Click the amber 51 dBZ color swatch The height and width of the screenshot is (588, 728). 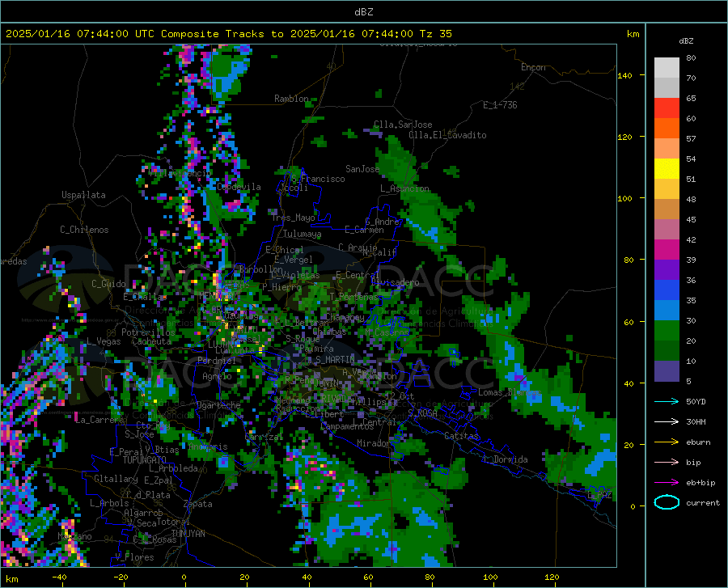point(667,189)
